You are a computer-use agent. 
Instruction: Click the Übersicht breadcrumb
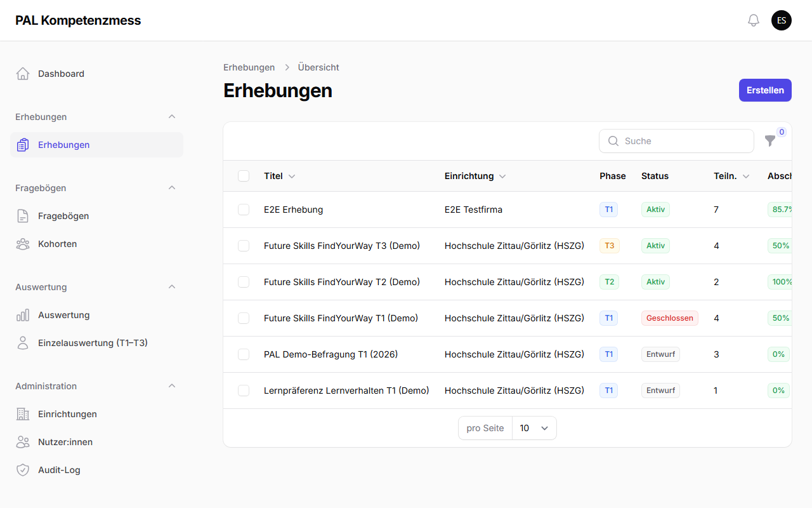(x=318, y=67)
